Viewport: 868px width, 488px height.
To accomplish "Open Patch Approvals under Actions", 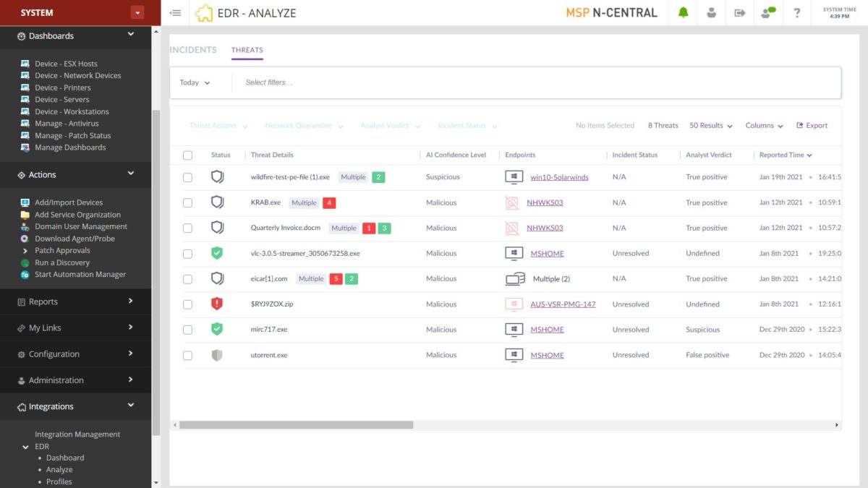I will (x=62, y=251).
